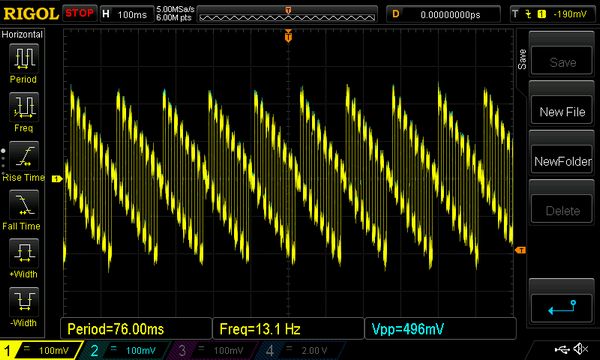Click the yellow channel 1 ground marker
The height and width of the screenshot is (360, 600).
pyautogui.click(x=57, y=179)
